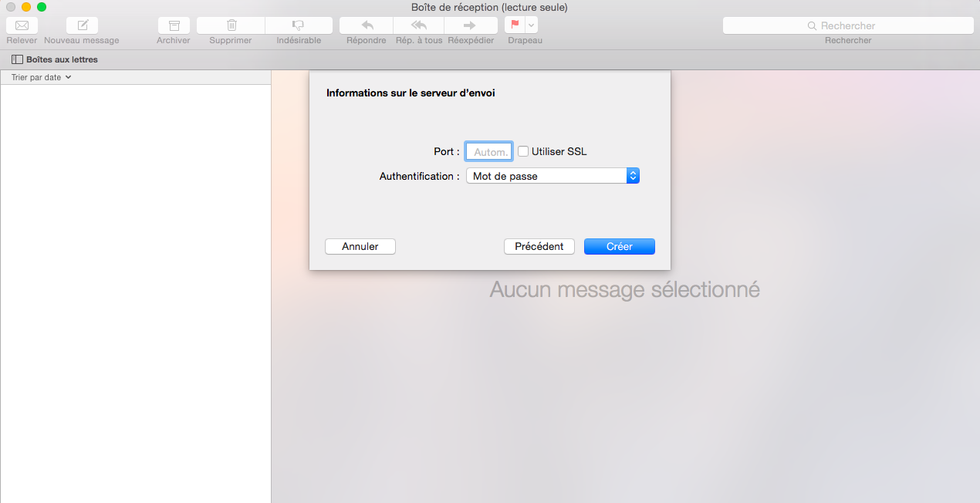Click the 'Informations sur le serveur d’envoi' heading
The width and height of the screenshot is (980, 503).
[411, 93]
